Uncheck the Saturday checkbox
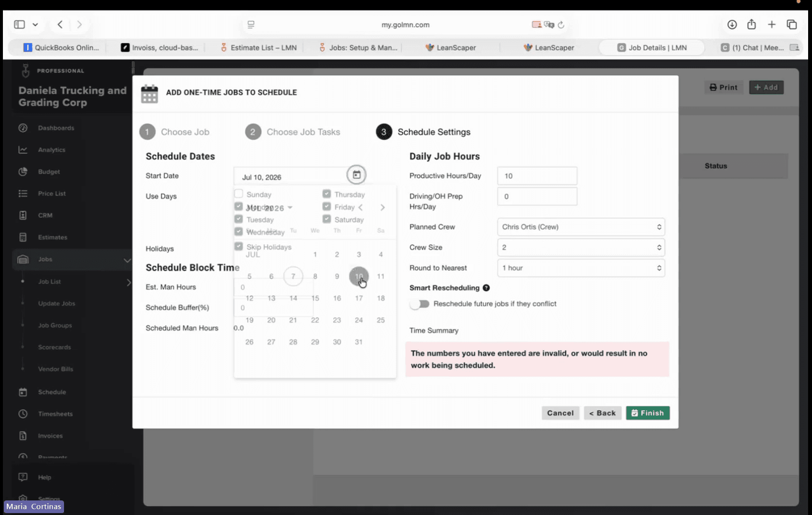The width and height of the screenshot is (812, 515). (x=326, y=219)
